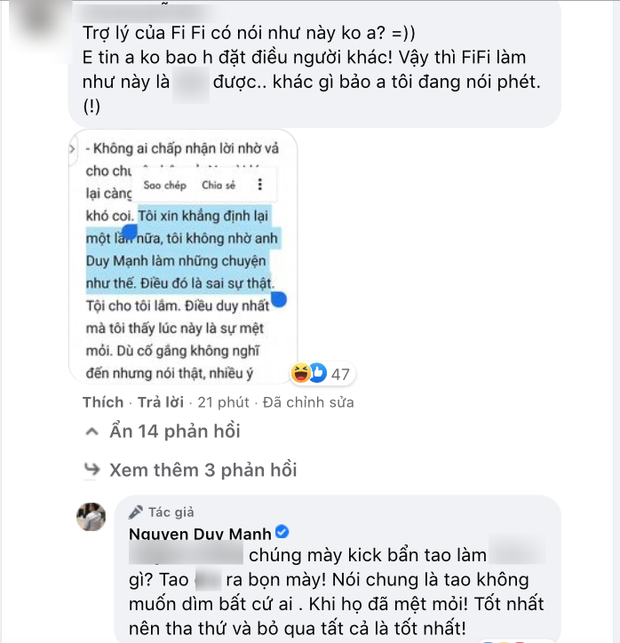
Task: Open the attached screenshot image in comment
Action: point(183,257)
